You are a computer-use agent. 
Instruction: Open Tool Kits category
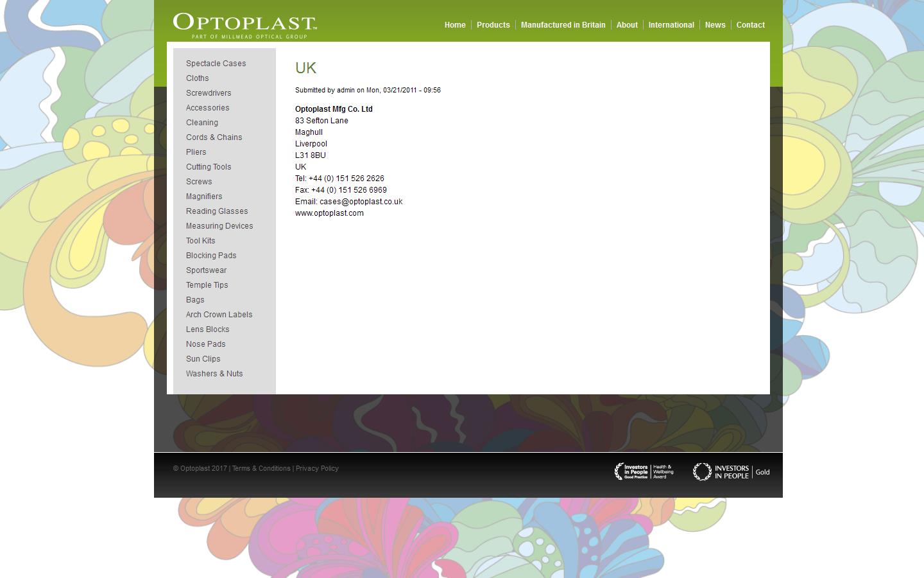coord(201,241)
